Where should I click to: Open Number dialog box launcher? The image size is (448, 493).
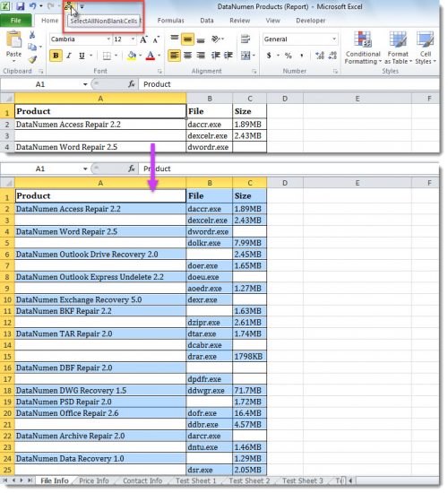coord(335,72)
